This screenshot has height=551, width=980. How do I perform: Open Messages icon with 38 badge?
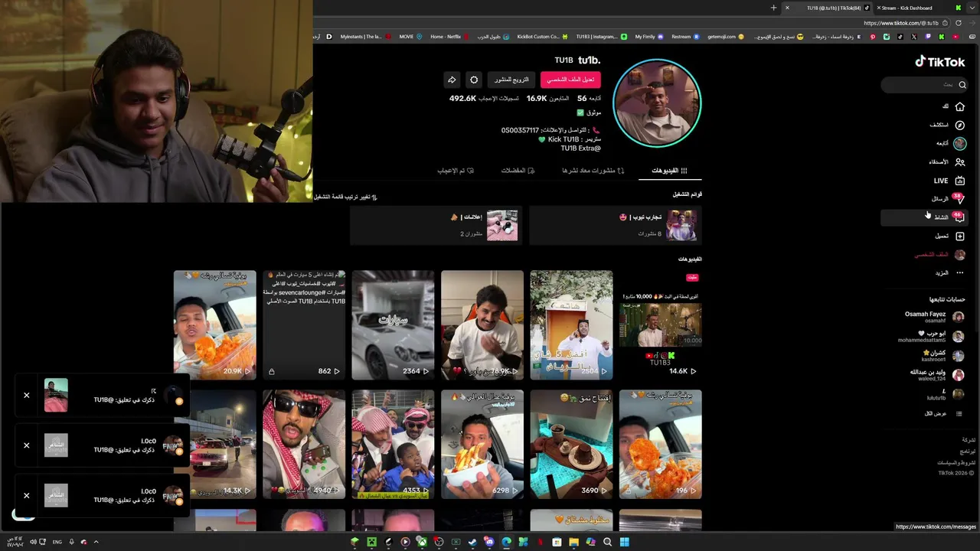tap(959, 199)
